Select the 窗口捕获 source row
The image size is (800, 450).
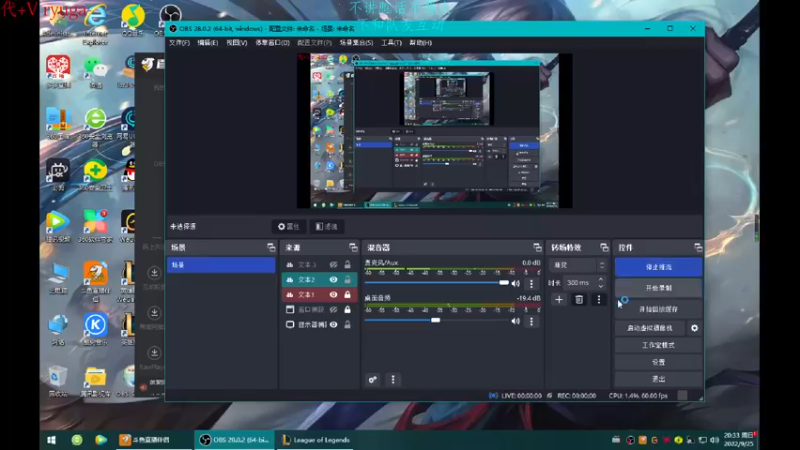(x=319, y=309)
